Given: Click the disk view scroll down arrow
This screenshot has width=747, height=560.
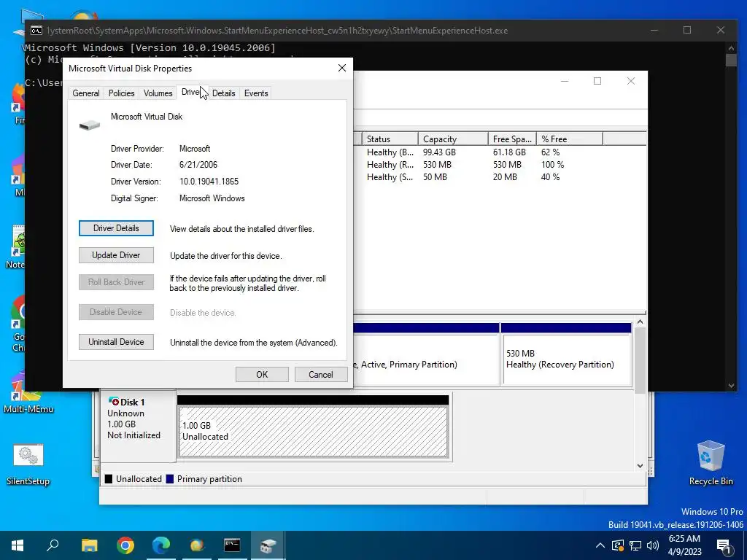Looking at the screenshot, I should [640, 466].
